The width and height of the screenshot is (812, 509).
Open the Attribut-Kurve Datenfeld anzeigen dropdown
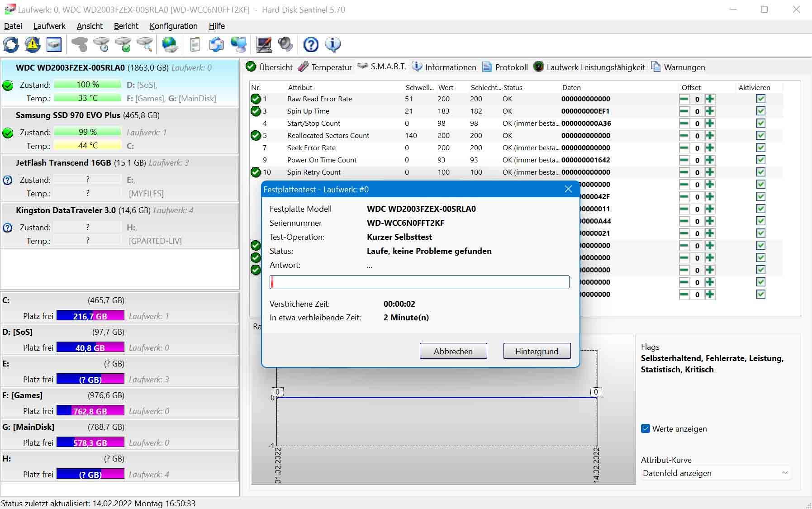(x=716, y=473)
